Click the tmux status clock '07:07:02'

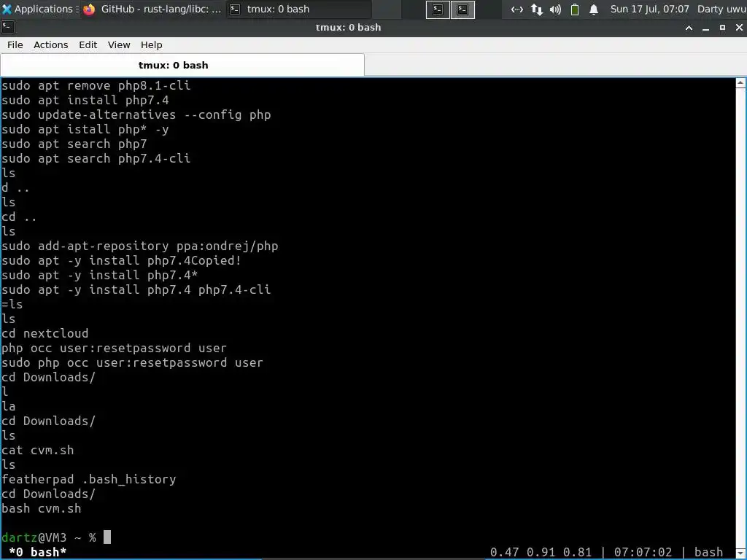tap(643, 552)
